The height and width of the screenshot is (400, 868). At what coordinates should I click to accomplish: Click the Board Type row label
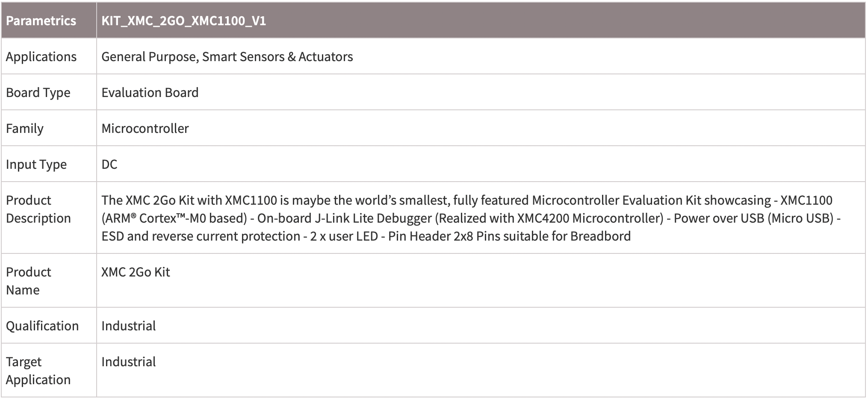[x=38, y=92]
